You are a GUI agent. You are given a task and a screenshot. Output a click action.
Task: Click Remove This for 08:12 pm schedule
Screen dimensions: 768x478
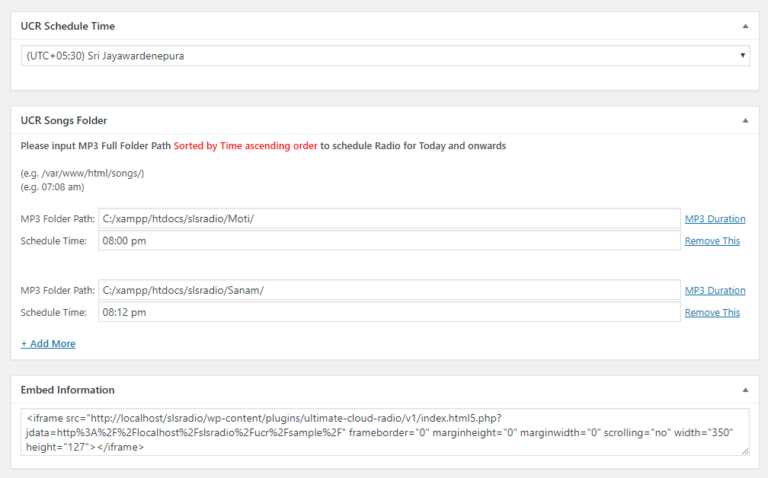(x=712, y=312)
